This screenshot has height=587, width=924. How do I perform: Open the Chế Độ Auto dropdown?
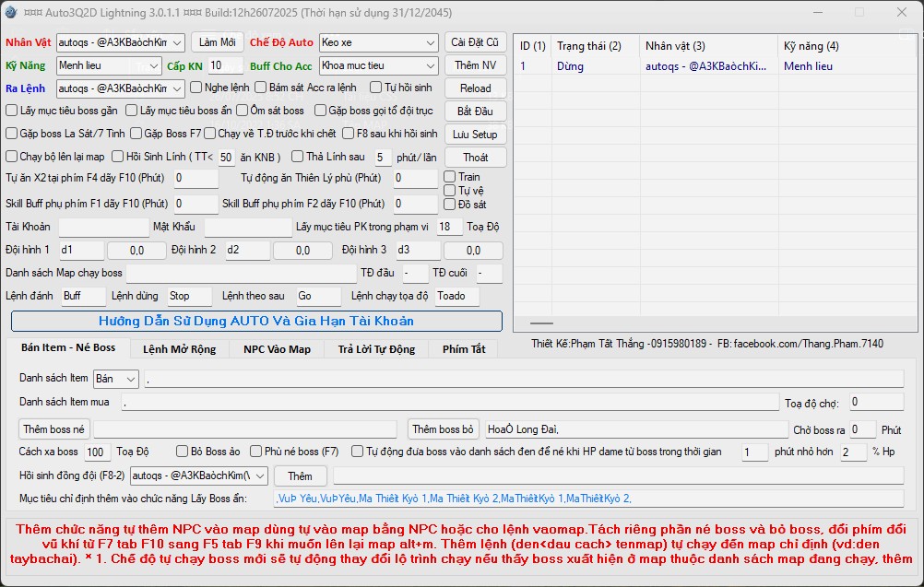378,42
